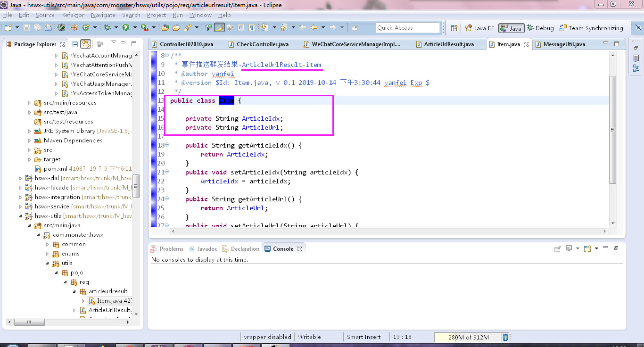
Task: Switch to the Debug perspective
Action: coord(540,28)
